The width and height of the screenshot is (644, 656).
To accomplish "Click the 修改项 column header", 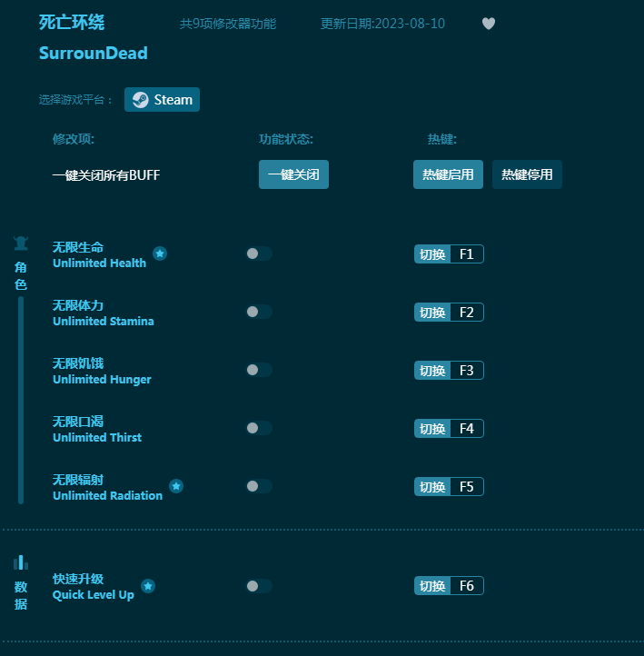I will click(x=74, y=139).
